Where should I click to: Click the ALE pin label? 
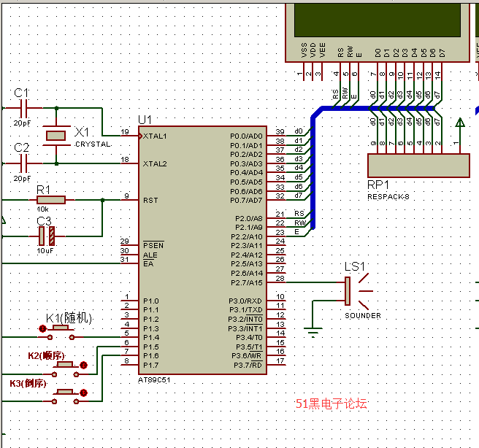pos(150,255)
